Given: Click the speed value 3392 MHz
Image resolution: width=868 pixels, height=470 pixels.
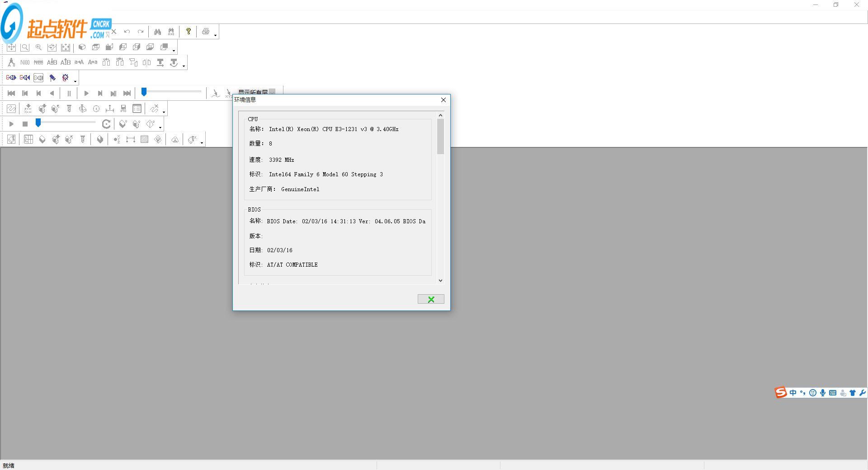Looking at the screenshot, I should coord(281,160).
